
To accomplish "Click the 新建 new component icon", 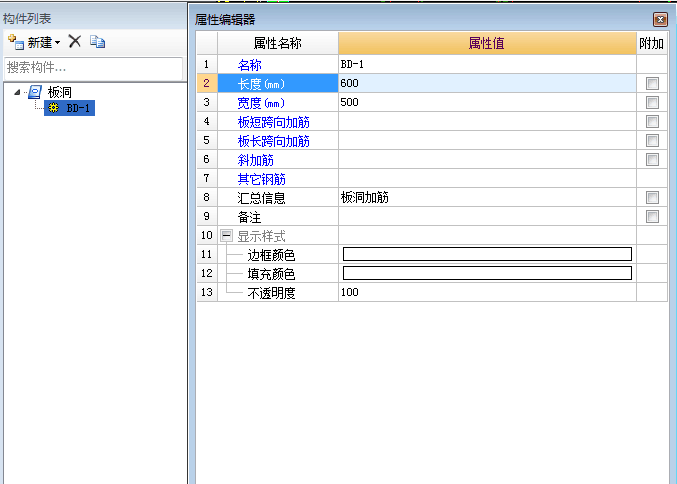I will (16, 42).
